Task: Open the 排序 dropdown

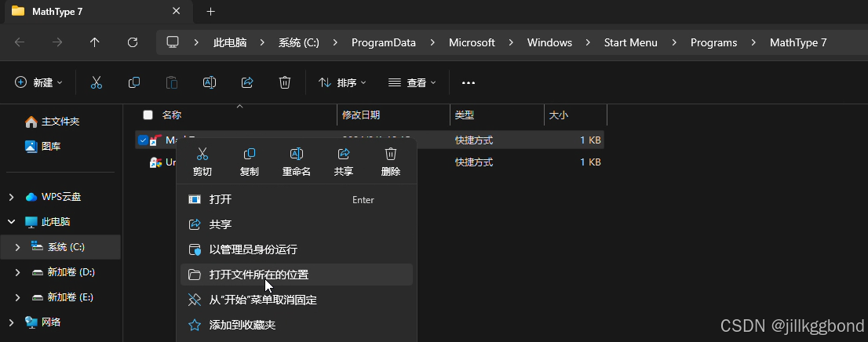Action: pos(342,83)
